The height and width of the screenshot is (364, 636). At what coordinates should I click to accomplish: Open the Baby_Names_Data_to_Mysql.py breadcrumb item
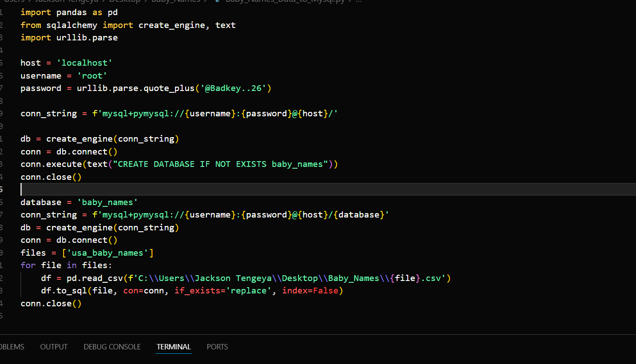pos(285,1)
